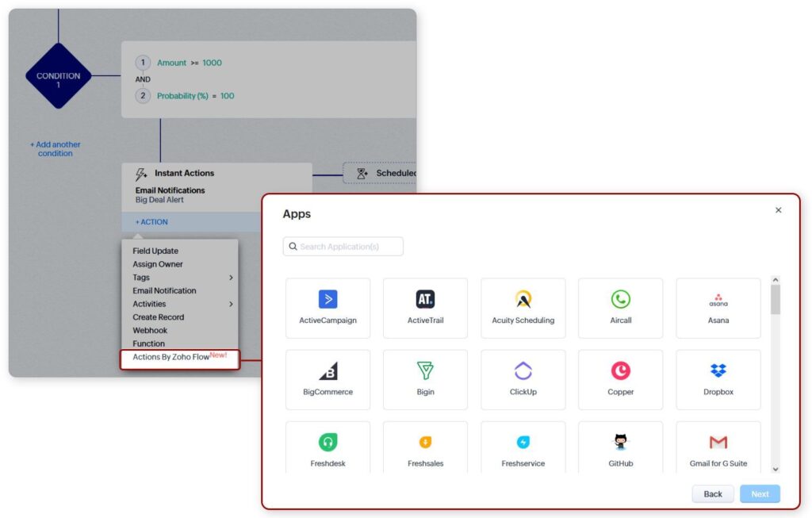Viewport: 812px width, 518px height.
Task: Click the Instant Actions heading
Action: tap(184, 173)
